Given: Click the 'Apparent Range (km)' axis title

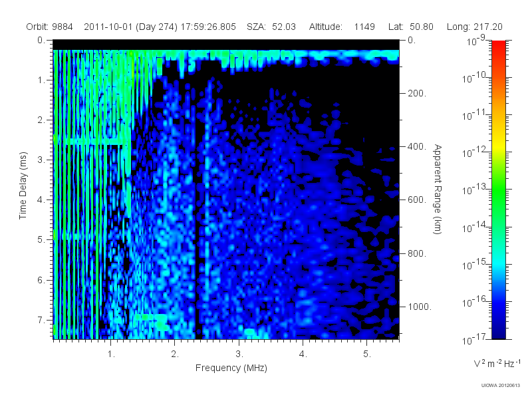Looking at the screenshot, I should tap(438, 190).
